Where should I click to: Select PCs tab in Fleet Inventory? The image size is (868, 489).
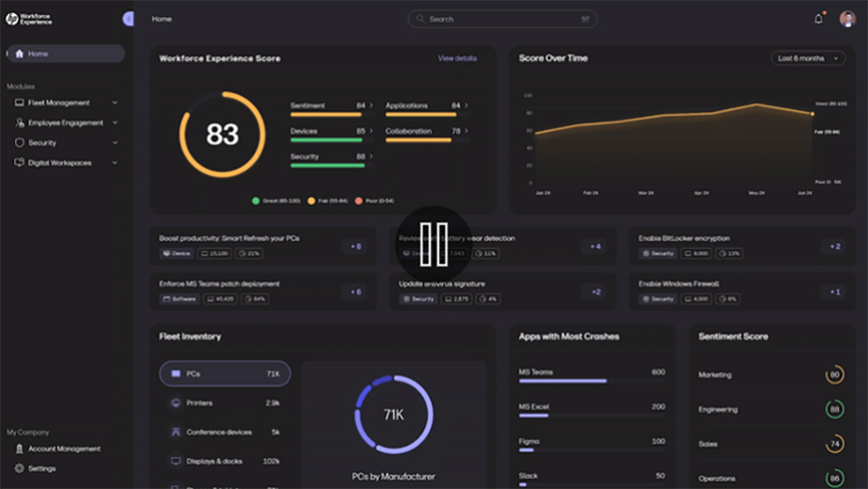click(225, 373)
